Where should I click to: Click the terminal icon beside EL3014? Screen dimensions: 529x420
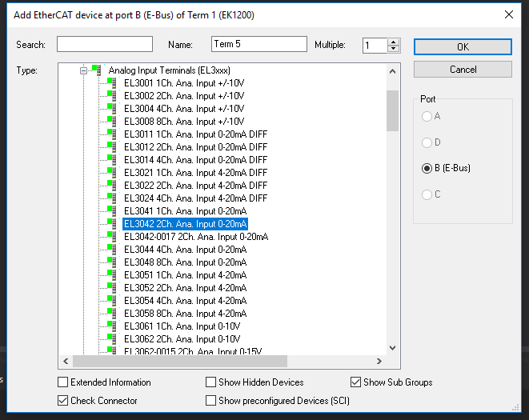(x=112, y=159)
